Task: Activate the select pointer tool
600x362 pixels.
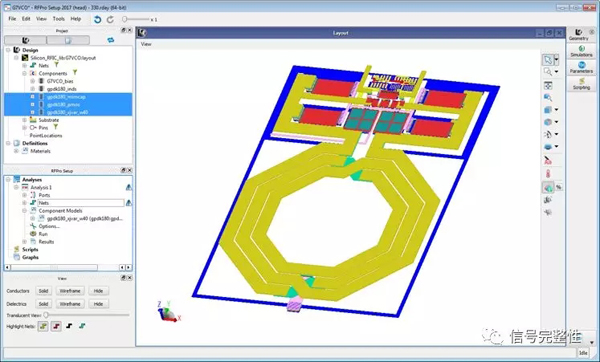Action: click(548, 60)
